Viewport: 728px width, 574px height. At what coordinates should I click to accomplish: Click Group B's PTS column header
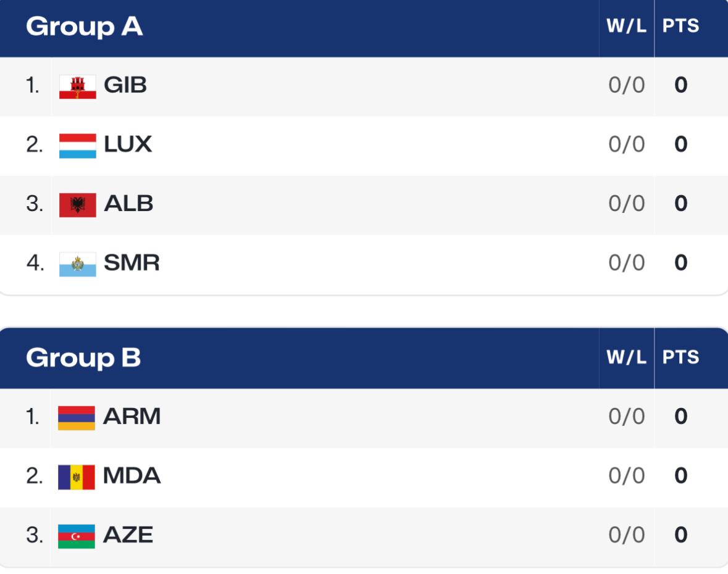click(x=680, y=357)
